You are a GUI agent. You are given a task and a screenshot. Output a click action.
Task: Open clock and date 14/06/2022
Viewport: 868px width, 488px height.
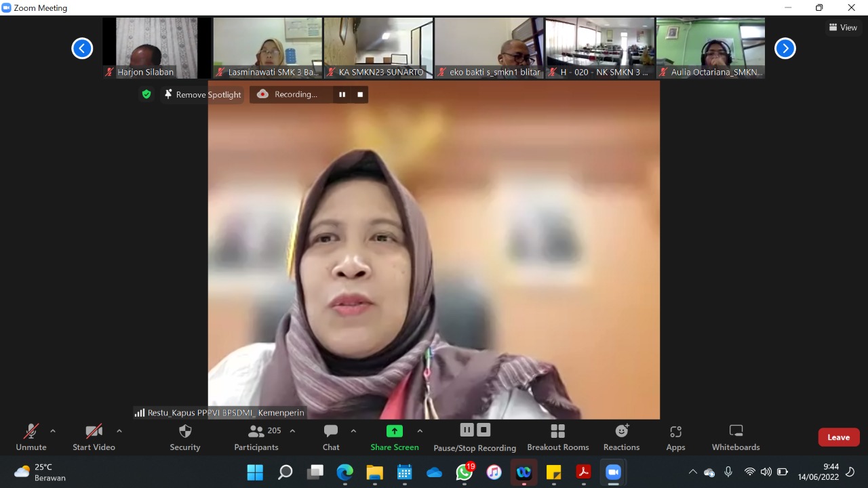[x=818, y=472]
